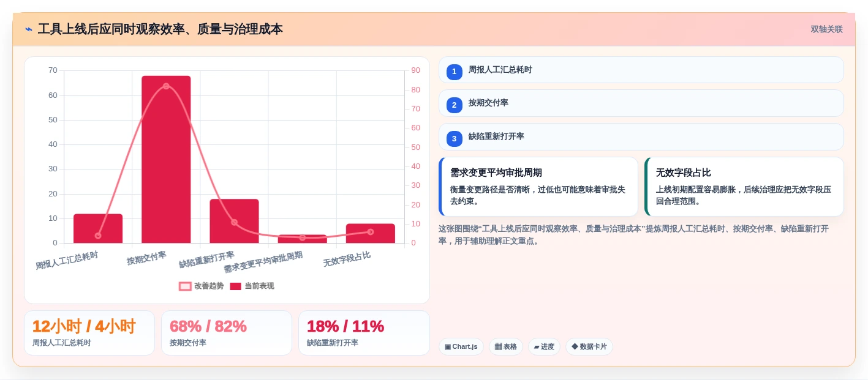868x380 pixels.
Task: Toggle the 改善趋势 legend swatch
Action: [x=185, y=286]
